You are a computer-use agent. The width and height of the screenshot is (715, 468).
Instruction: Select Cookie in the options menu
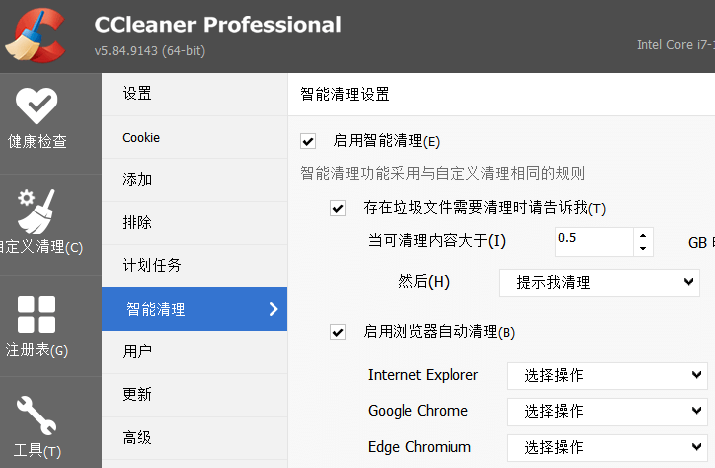(194, 137)
